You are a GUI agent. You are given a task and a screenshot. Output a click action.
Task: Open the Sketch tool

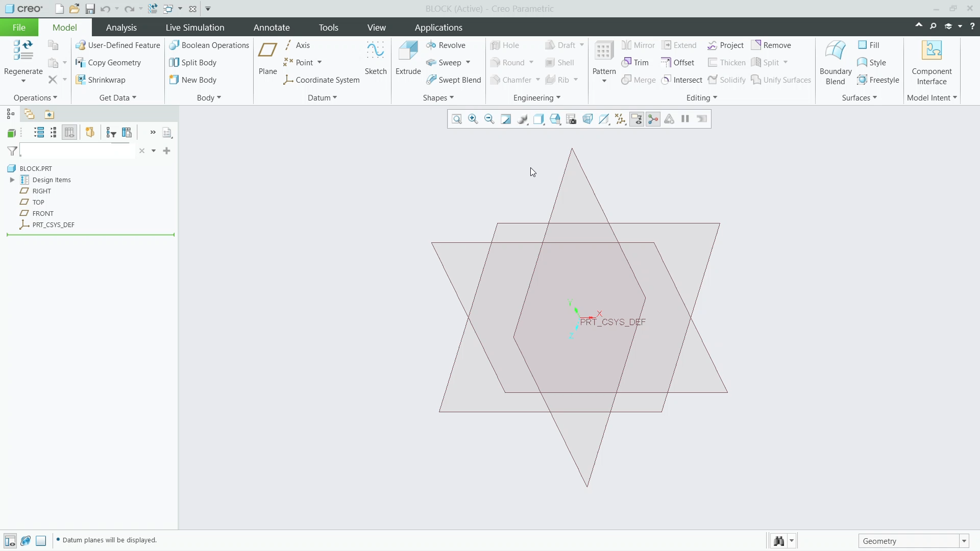376,58
